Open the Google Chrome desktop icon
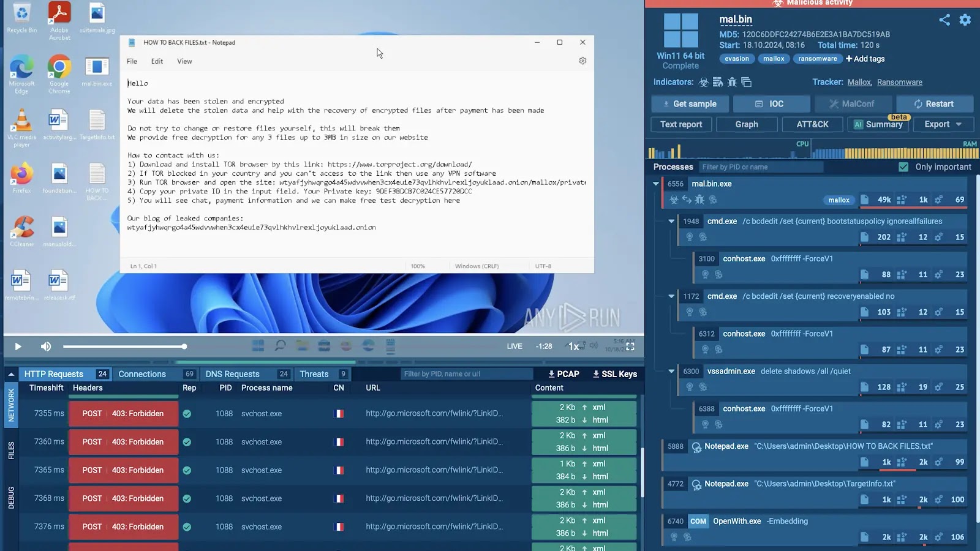 [59, 74]
